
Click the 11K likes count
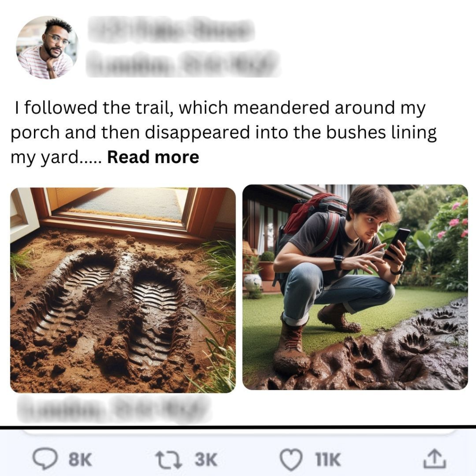click(x=327, y=460)
